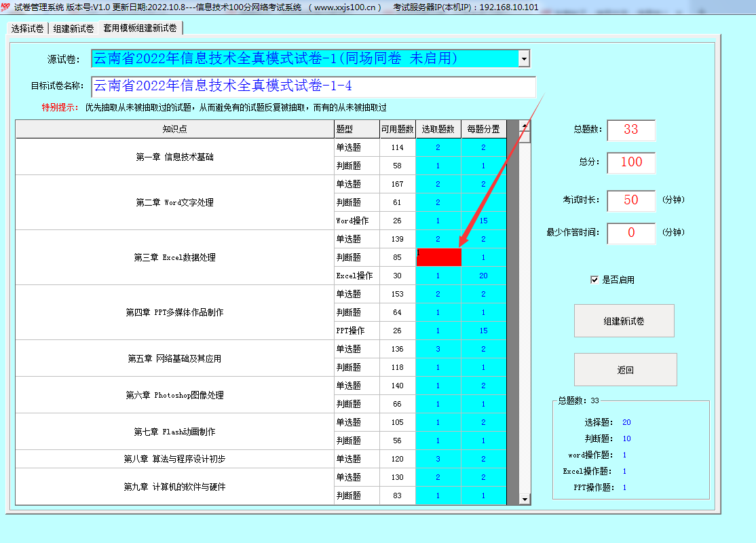756x543 pixels.
Task: Edit the 目标试卷名称 input field
Action: click(314, 86)
